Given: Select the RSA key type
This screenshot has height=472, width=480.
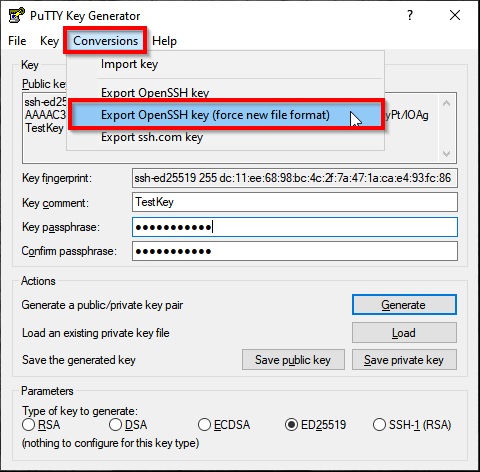Looking at the screenshot, I should tap(41, 425).
